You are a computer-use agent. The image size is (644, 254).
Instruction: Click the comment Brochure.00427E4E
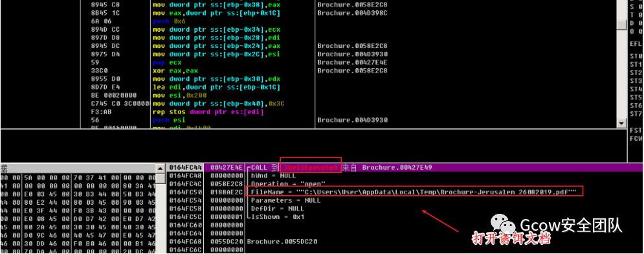pyautogui.click(x=352, y=62)
